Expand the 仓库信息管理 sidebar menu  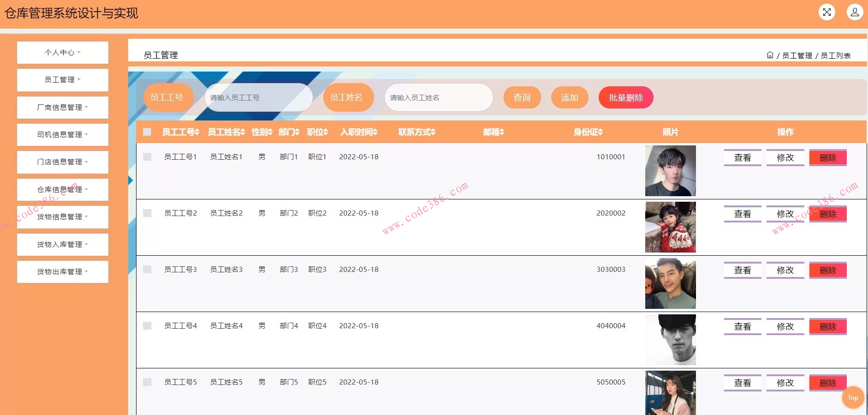[x=63, y=190]
